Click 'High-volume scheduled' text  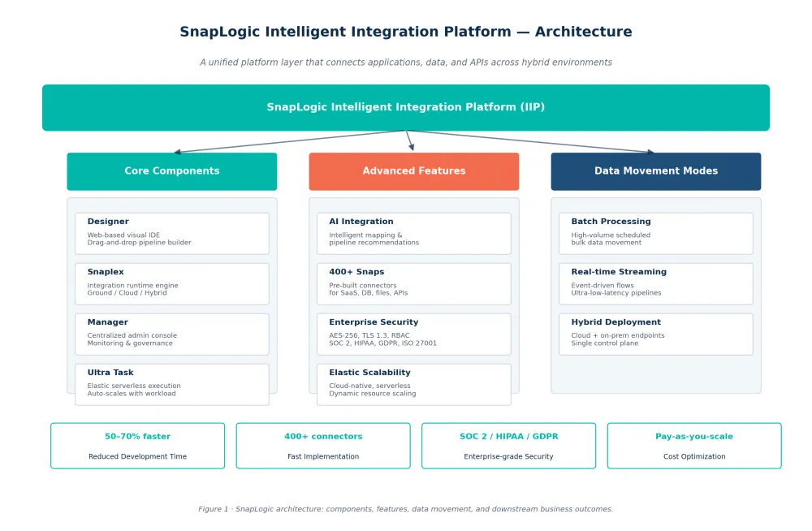coord(611,235)
